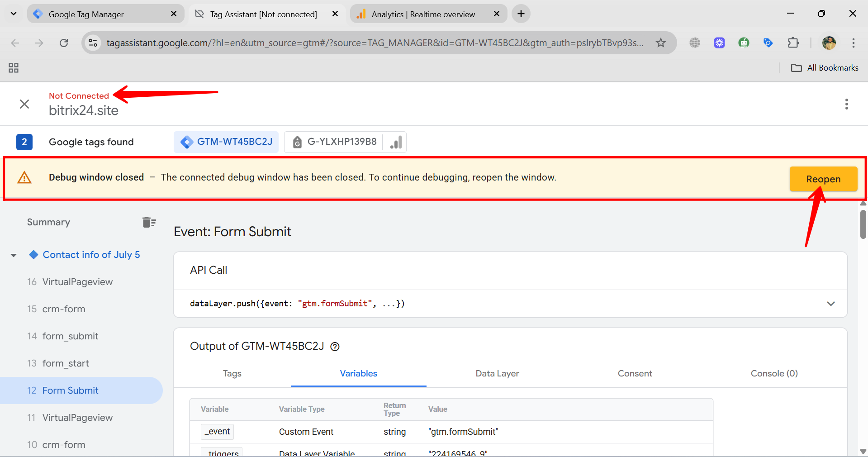
Task: Click the Variable Type column header
Action: pos(302,409)
